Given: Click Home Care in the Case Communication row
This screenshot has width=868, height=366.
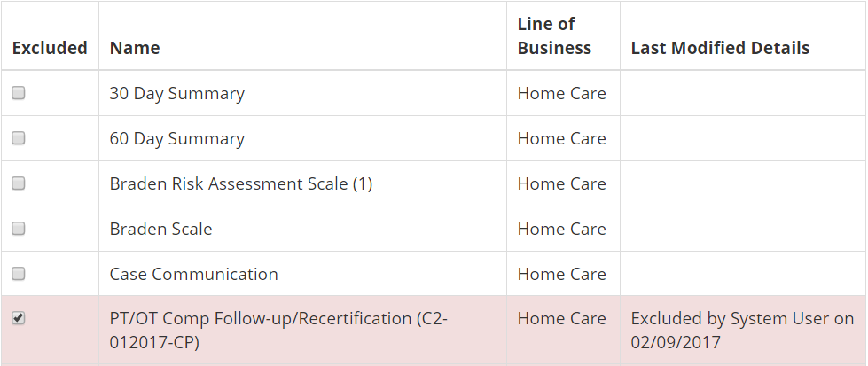Looking at the screenshot, I should point(561,274).
